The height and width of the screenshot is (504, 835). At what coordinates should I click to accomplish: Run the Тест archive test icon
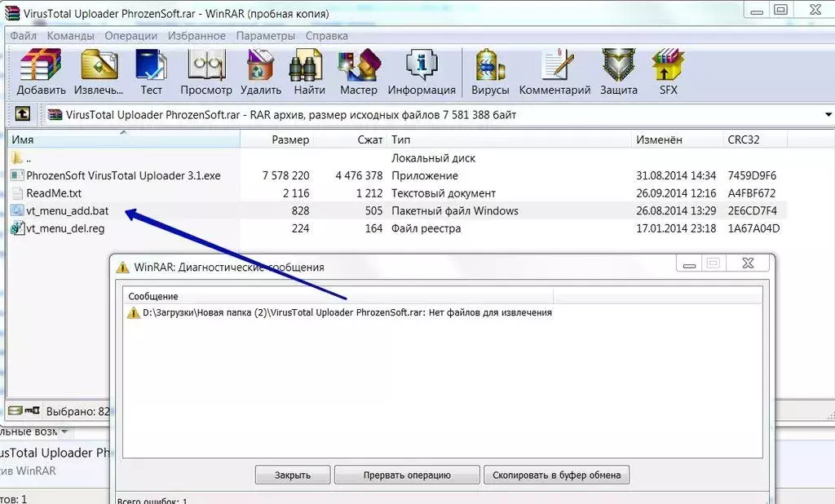[x=151, y=65]
